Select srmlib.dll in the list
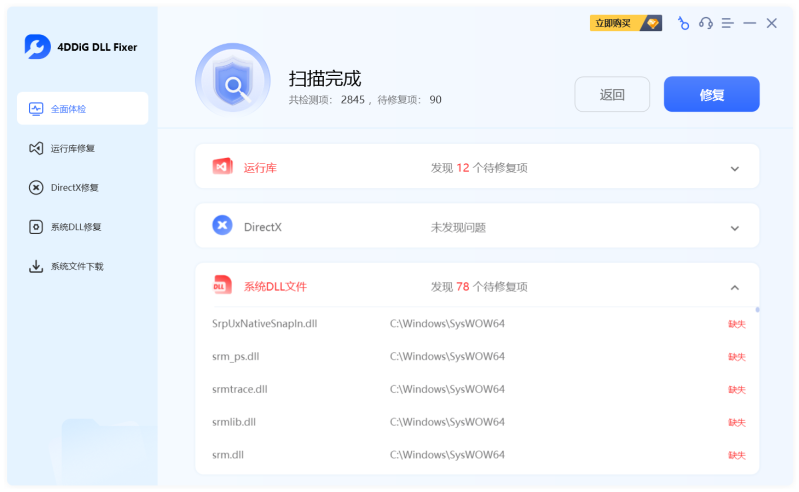This screenshot has height=492, width=799. (x=234, y=422)
